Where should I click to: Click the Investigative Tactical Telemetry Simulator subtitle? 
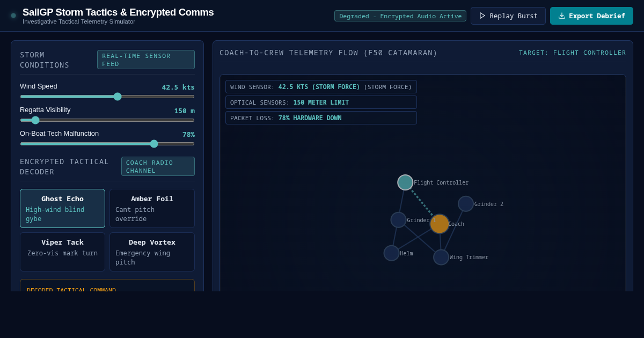click(x=79, y=21)
